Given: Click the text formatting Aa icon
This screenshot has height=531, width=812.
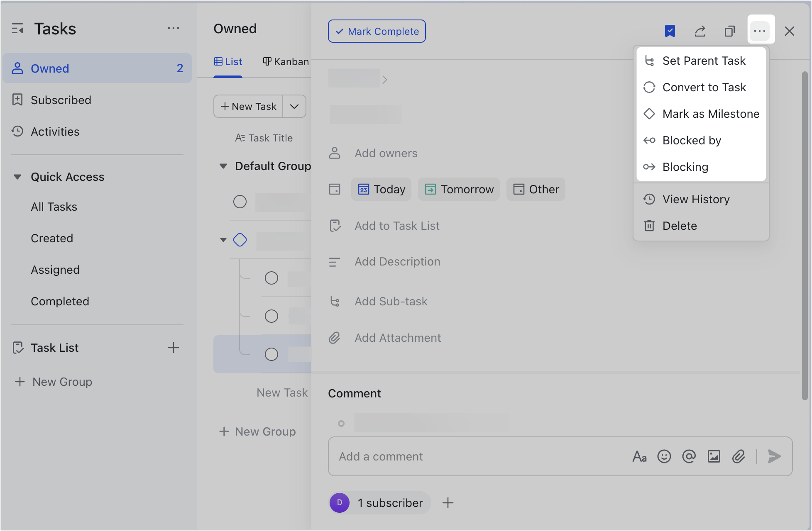Looking at the screenshot, I should point(639,456).
